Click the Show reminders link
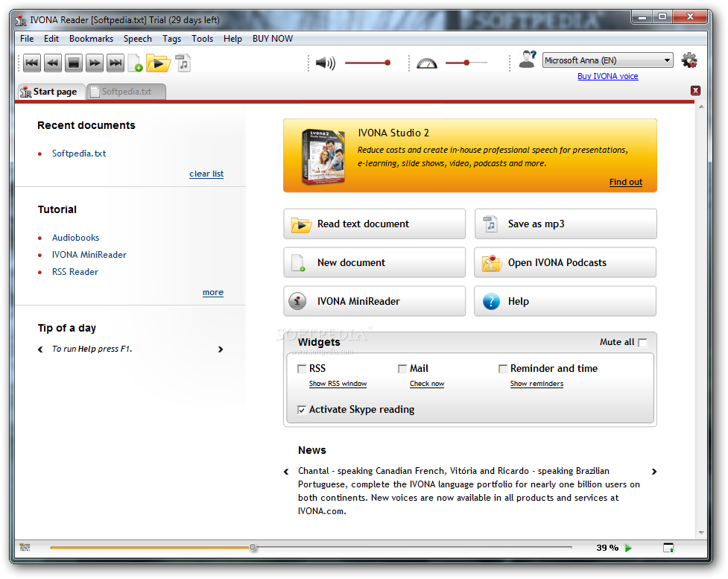Screen dimensions: 728x579 click(536, 384)
